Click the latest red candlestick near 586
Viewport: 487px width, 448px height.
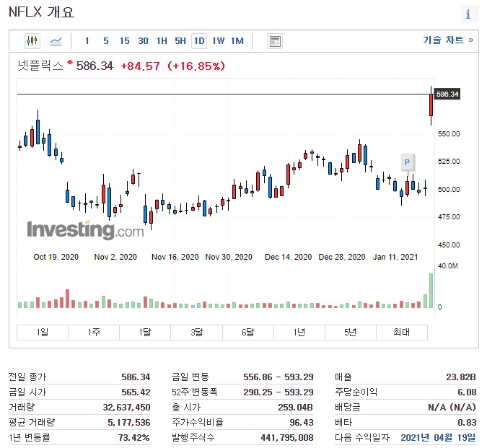[431, 105]
